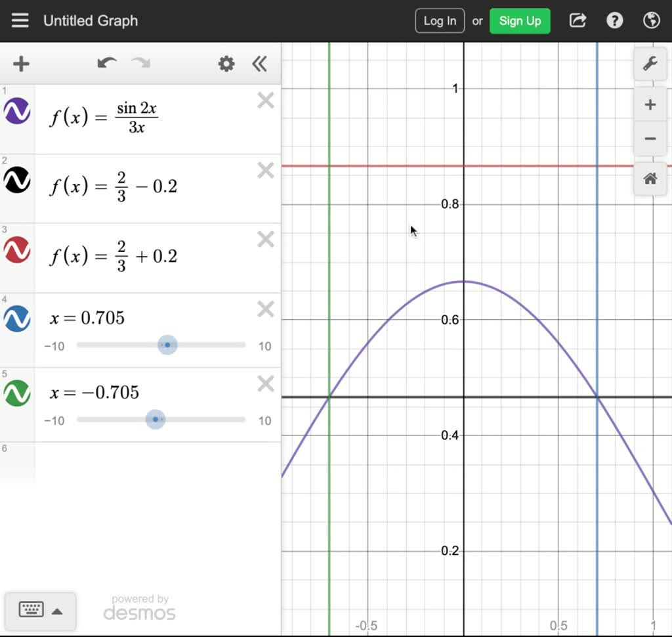Zoom in on the graph

650,105
